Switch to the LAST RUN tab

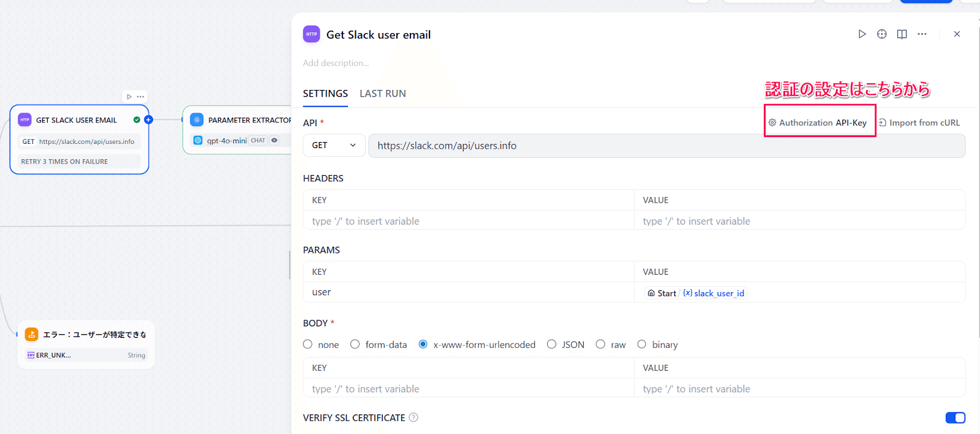coord(382,94)
